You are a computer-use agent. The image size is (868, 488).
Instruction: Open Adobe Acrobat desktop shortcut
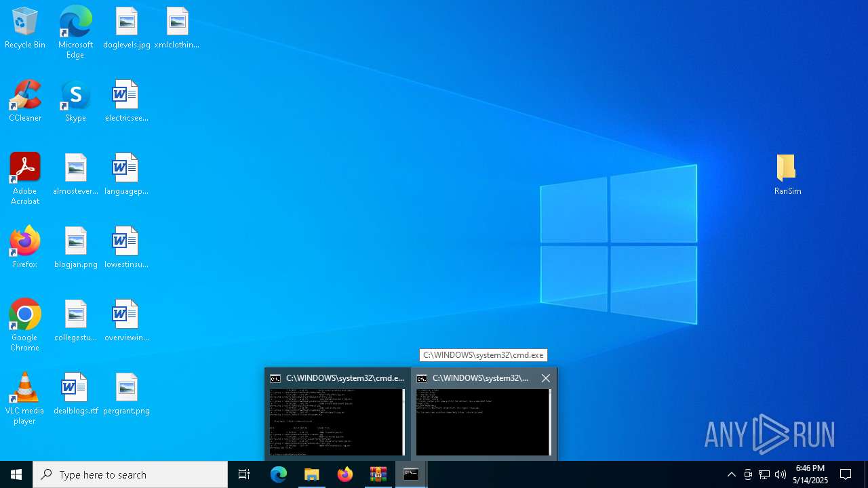[x=25, y=179]
